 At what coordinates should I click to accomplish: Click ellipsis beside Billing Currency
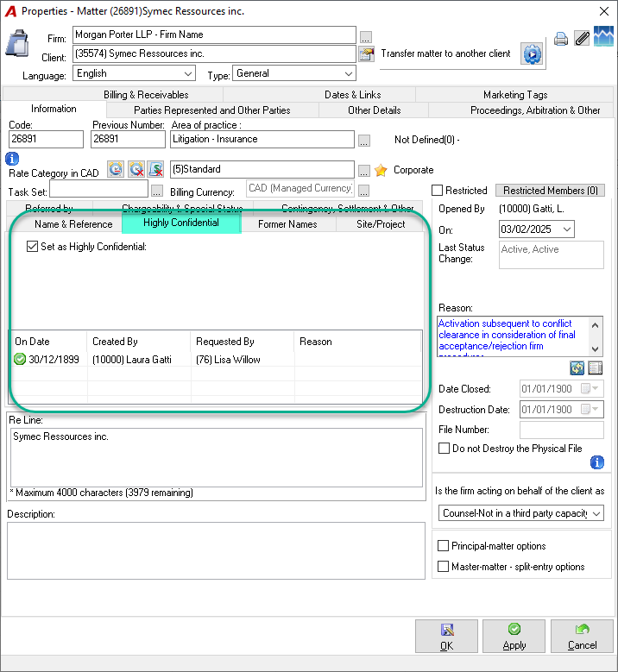pos(364,191)
